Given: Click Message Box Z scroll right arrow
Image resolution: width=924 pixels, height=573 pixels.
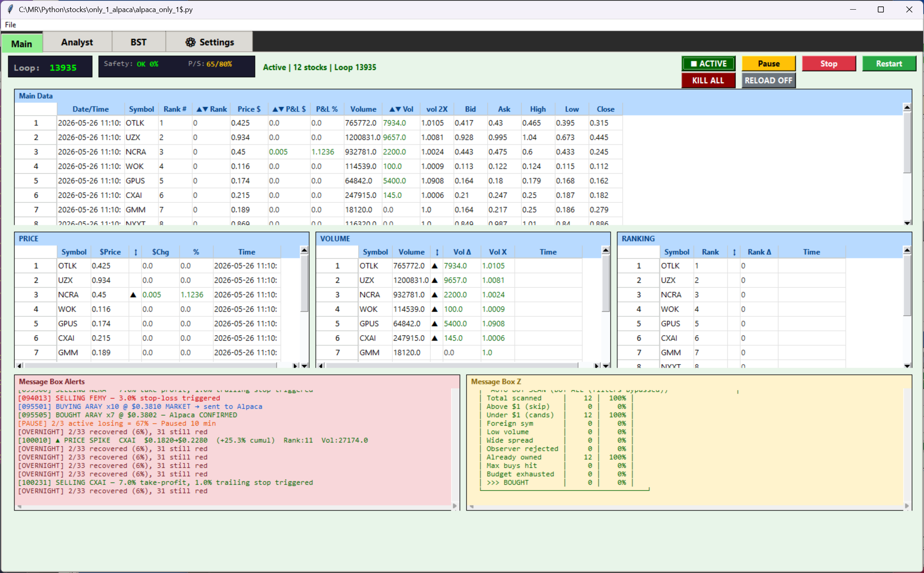Looking at the screenshot, I should click(907, 506).
